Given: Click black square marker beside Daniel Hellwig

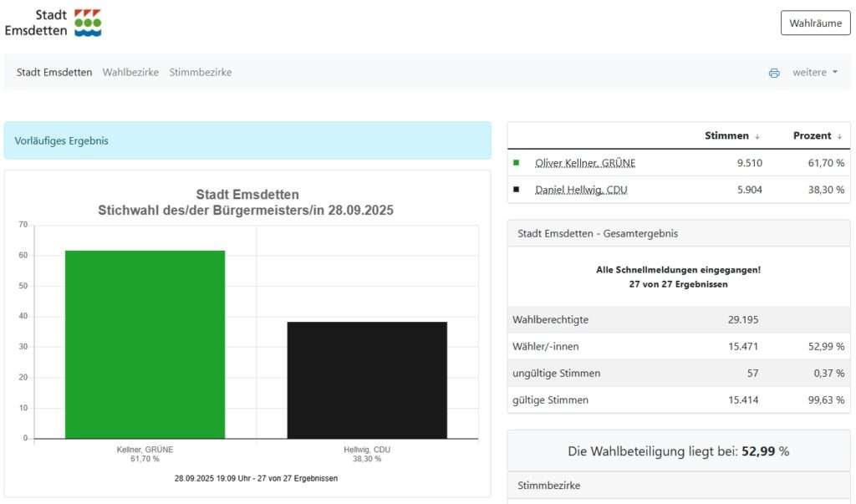Looking at the screenshot, I should pyautogui.click(x=517, y=190).
